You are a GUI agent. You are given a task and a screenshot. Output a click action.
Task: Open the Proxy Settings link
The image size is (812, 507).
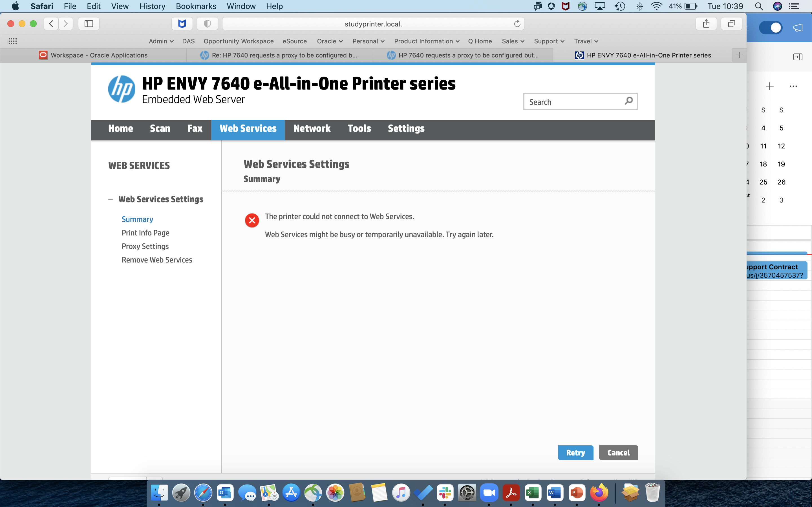point(145,246)
